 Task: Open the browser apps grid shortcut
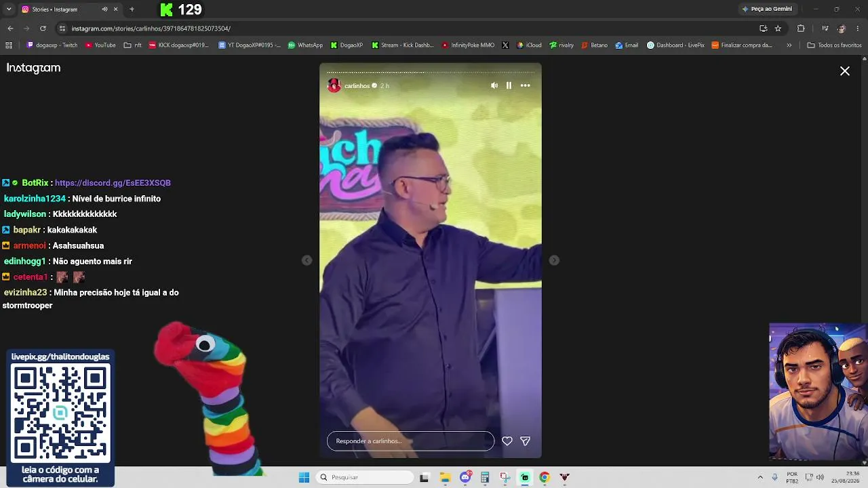tap(9, 45)
